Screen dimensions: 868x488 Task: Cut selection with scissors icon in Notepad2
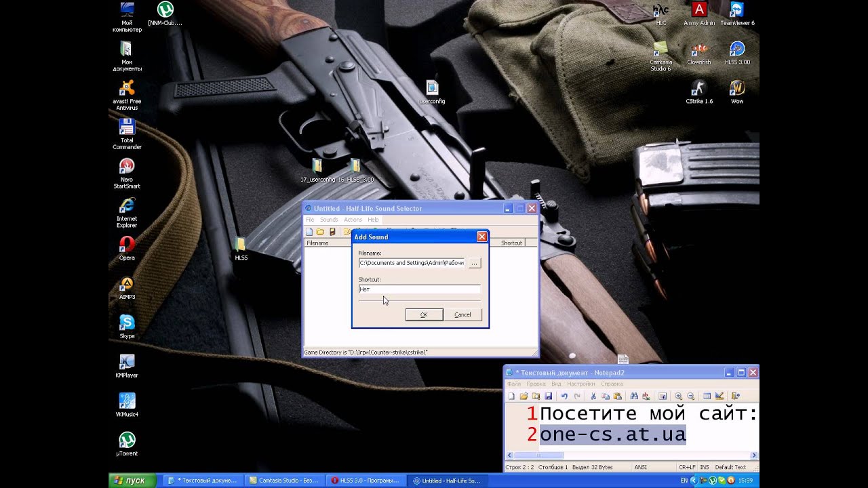coord(593,396)
